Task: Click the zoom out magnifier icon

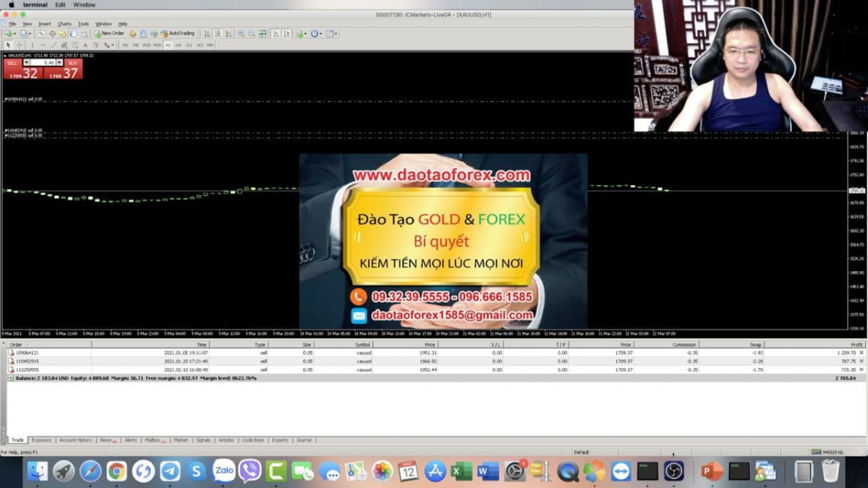Action: click(x=251, y=33)
